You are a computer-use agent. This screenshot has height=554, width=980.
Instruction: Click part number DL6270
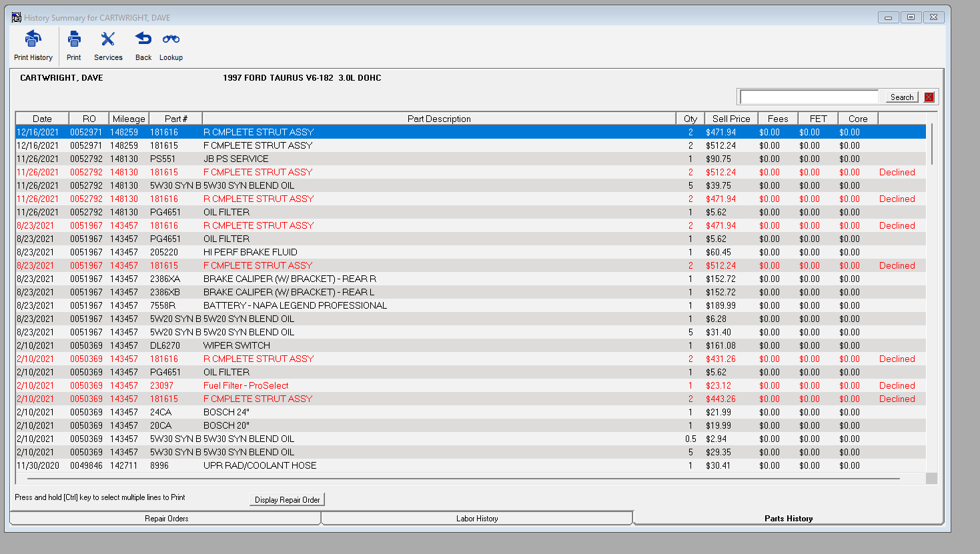tap(165, 345)
